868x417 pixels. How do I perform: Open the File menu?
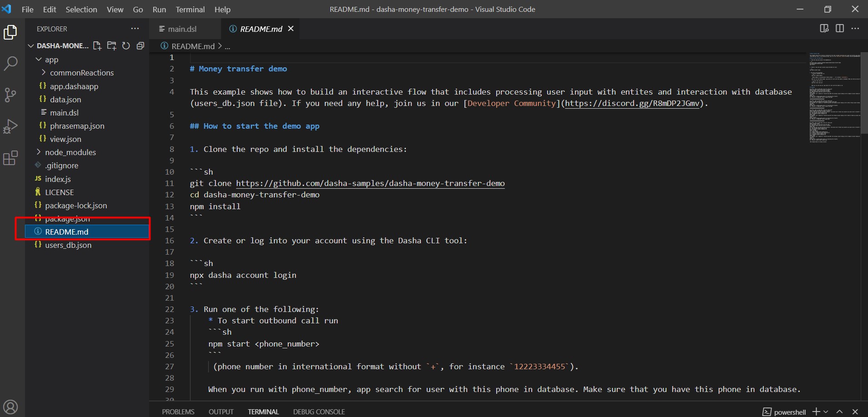point(27,9)
